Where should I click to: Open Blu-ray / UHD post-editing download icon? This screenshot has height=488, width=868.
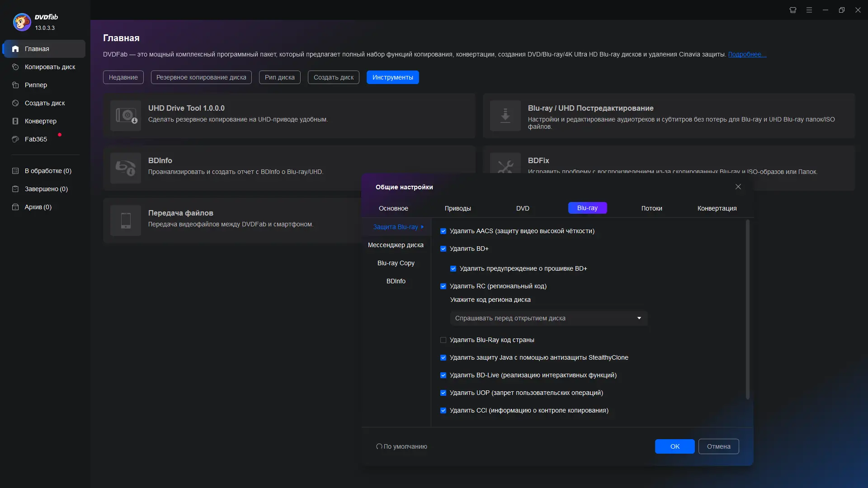(505, 116)
